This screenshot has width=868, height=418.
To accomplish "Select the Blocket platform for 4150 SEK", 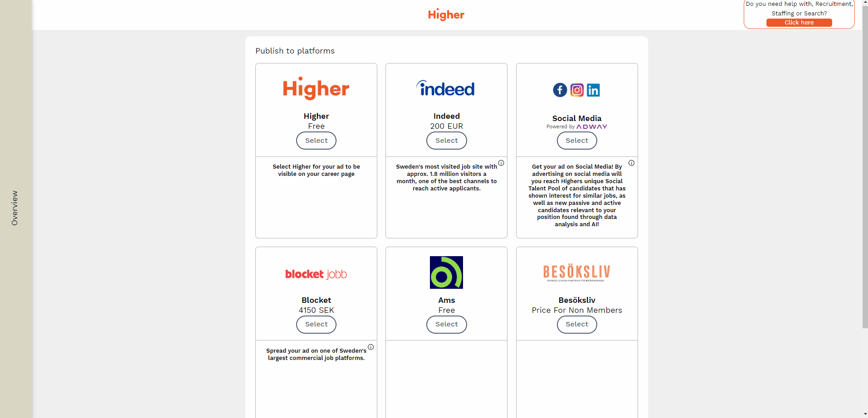I will click(x=316, y=324).
